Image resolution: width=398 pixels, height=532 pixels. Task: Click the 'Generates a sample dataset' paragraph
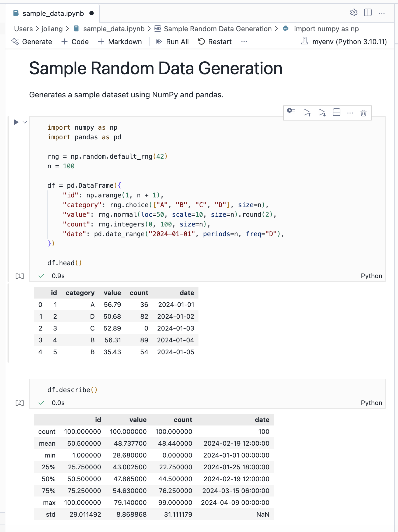click(x=126, y=95)
